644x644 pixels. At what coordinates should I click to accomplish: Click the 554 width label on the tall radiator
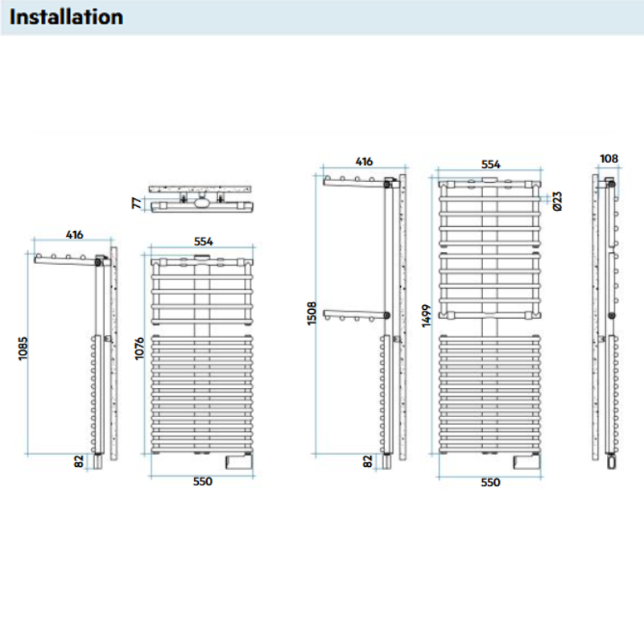[x=490, y=163]
